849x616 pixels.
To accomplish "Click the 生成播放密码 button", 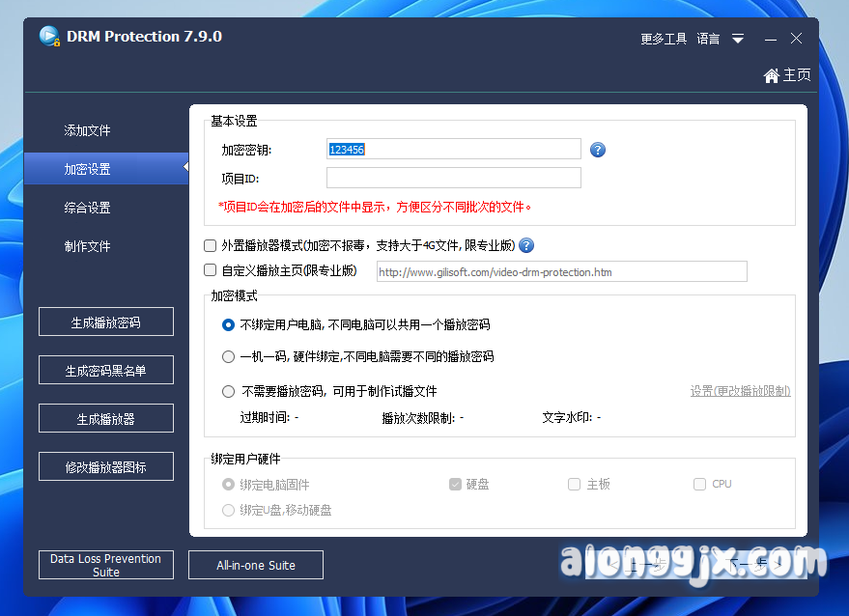I will pos(106,322).
